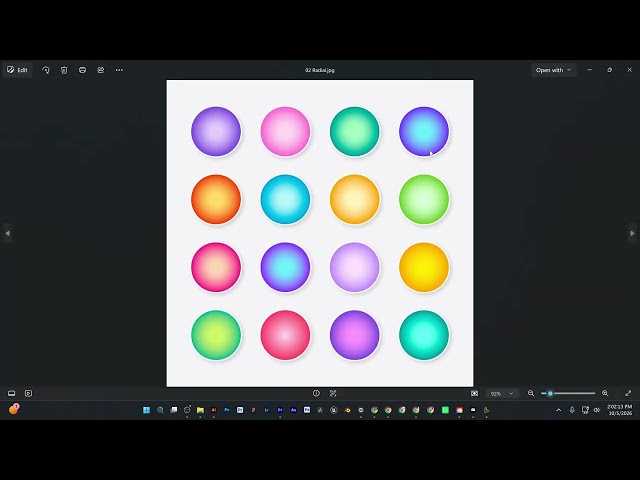
Task: Open Adobe Illustrator from the taskbar
Action: pyautogui.click(x=213, y=410)
